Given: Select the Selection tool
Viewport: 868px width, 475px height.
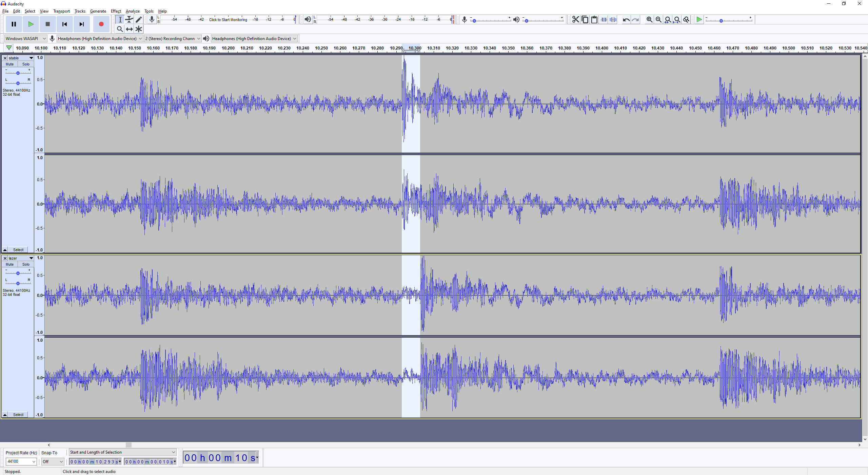Looking at the screenshot, I should (x=120, y=19).
